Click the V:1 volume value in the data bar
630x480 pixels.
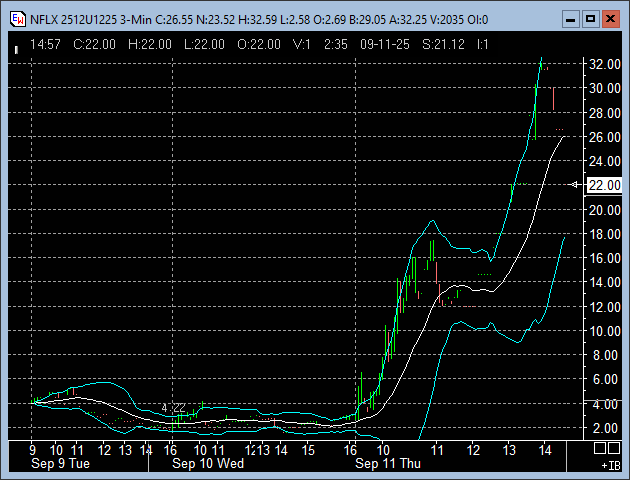coord(302,44)
